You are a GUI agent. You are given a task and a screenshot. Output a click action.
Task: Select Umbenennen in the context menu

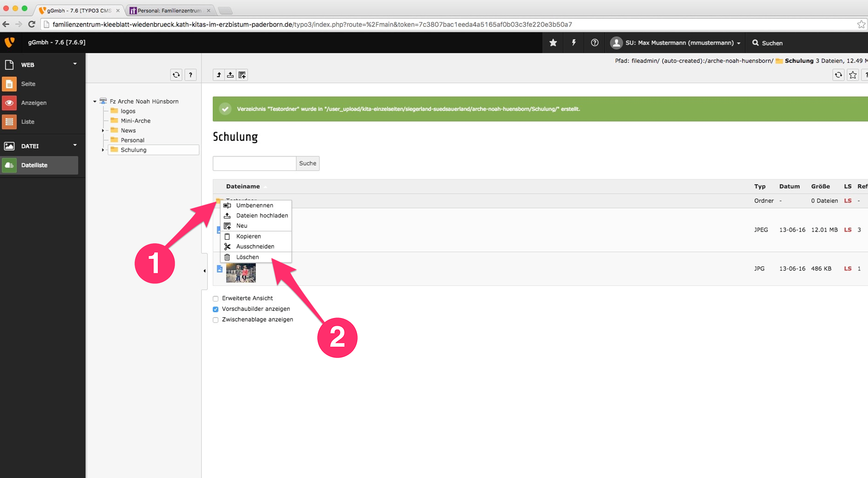coord(254,205)
